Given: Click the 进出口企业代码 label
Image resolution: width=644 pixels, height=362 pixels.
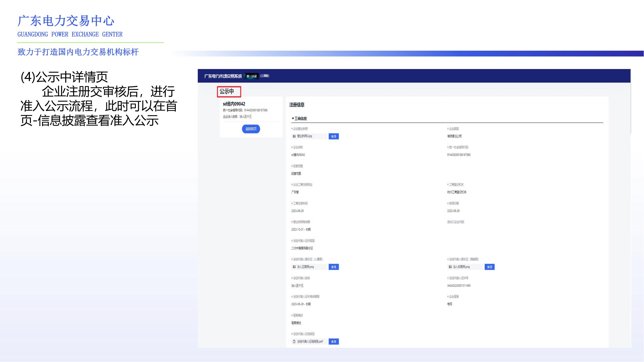Looking at the screenshot, I should (455, 222).
